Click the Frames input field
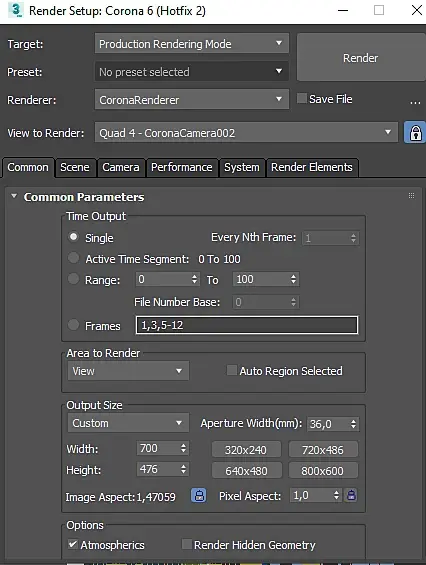 [247, 325]
